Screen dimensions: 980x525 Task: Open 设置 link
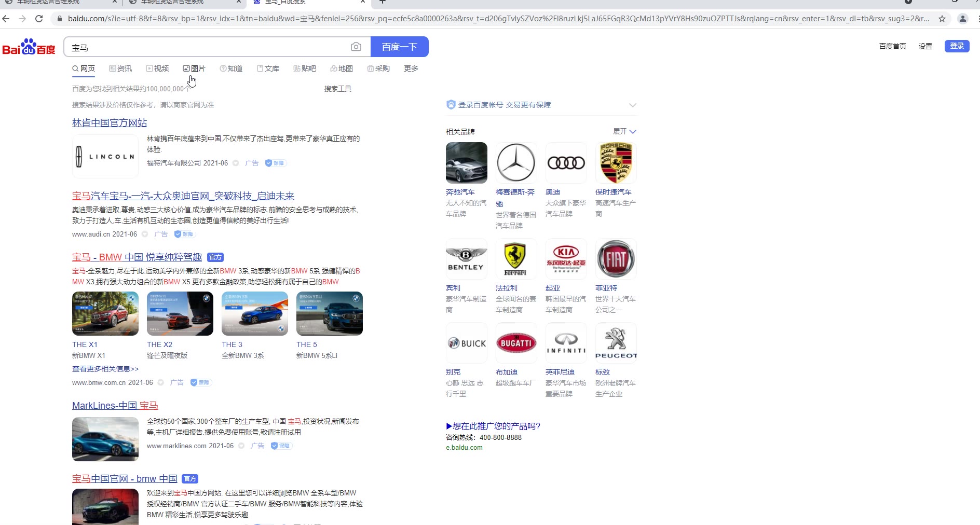click(x=925, y=46)
